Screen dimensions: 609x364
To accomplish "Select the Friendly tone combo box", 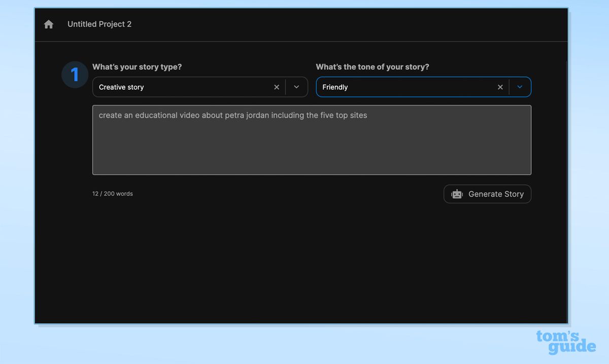I will [x=406, y=87].
